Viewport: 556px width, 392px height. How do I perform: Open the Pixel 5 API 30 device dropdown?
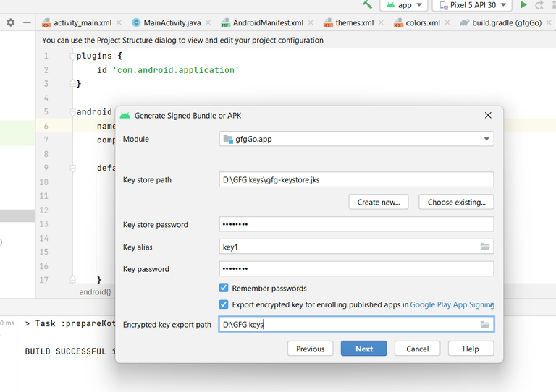472,5
